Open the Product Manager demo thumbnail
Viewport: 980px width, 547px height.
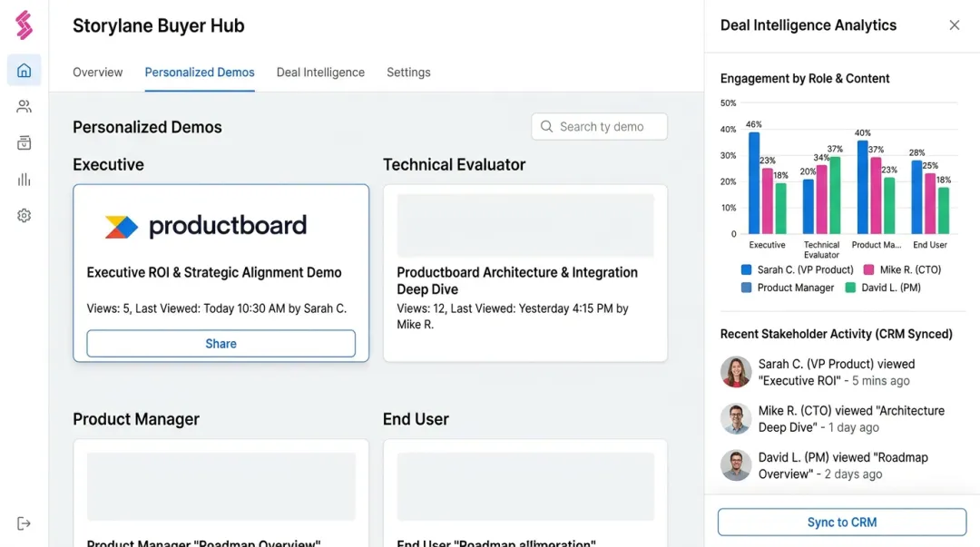pyautogui.click(x=220, y=486)
